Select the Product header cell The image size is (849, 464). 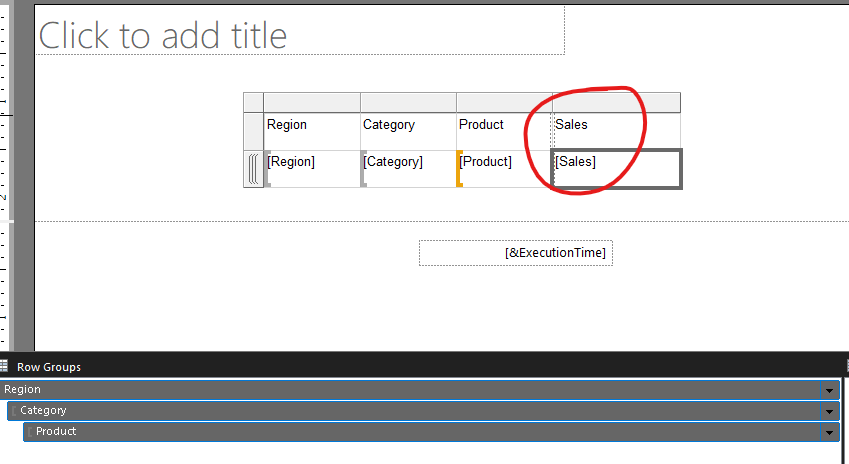click(x=504, y=132)
